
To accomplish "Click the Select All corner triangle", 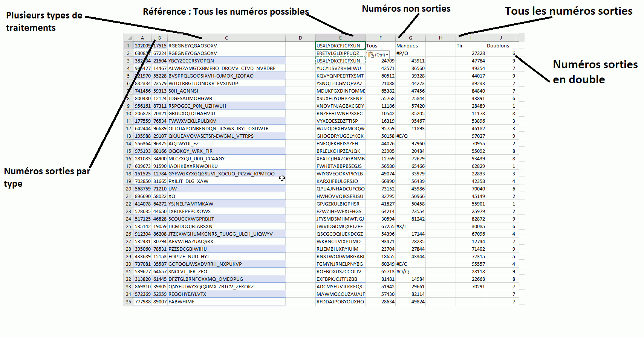I will tap(128, 38).
